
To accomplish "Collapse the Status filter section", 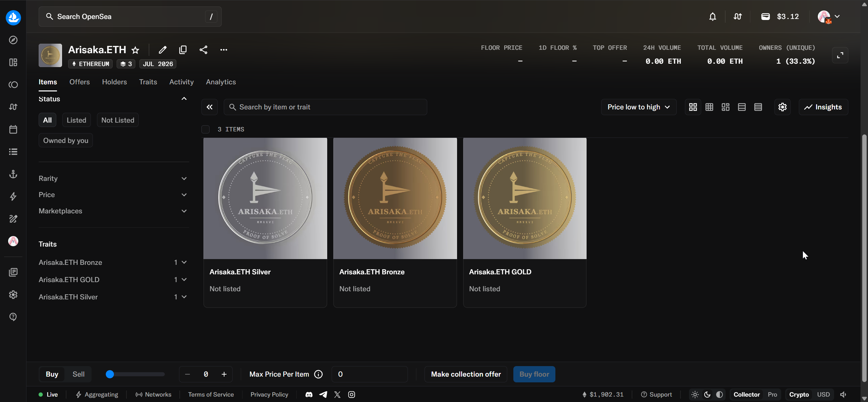I will click(x=184, y=99).
